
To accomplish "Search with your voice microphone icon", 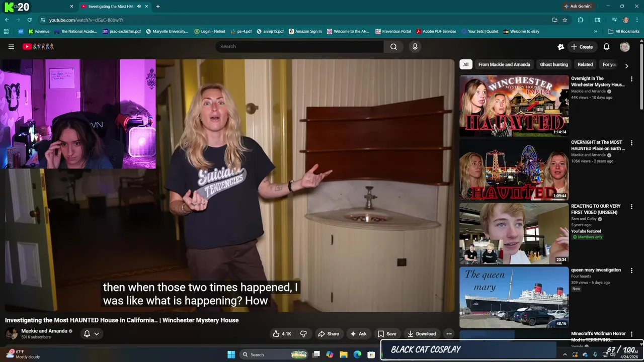I will (415, 47).
